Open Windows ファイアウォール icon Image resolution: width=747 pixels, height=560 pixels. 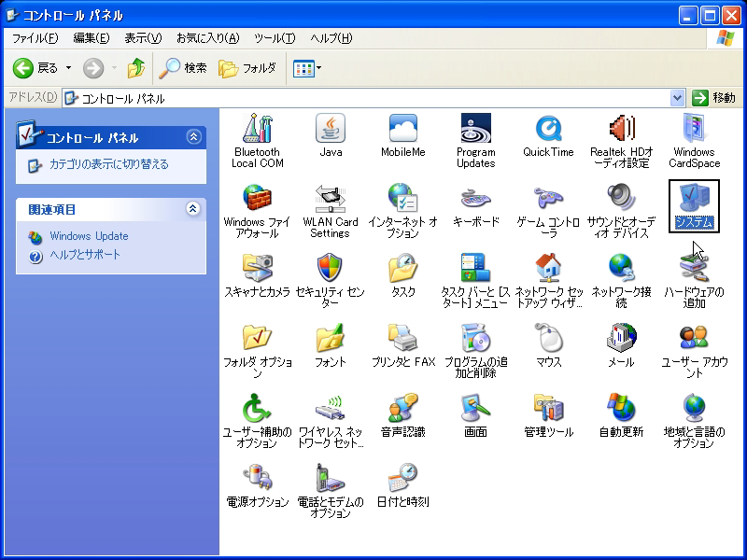point(258,198)
